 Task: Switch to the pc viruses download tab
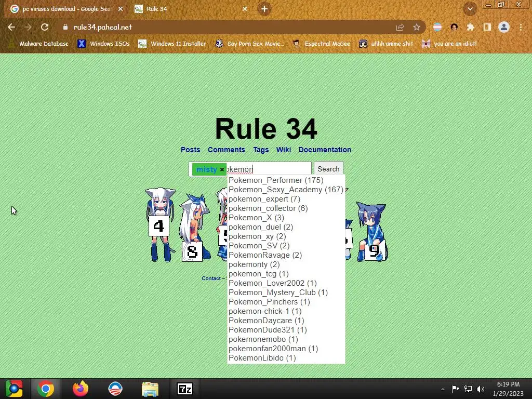[66, 9]
